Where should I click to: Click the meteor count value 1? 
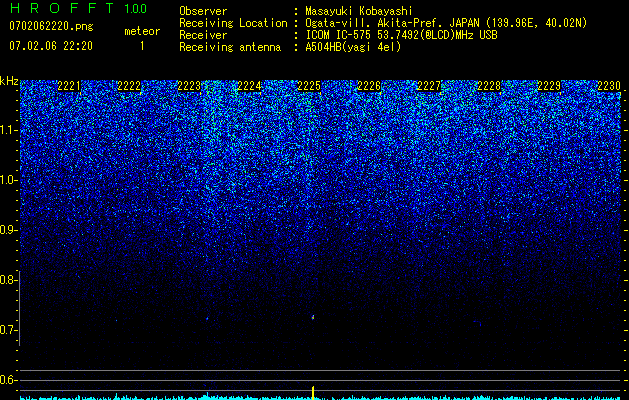click(142, 46)
